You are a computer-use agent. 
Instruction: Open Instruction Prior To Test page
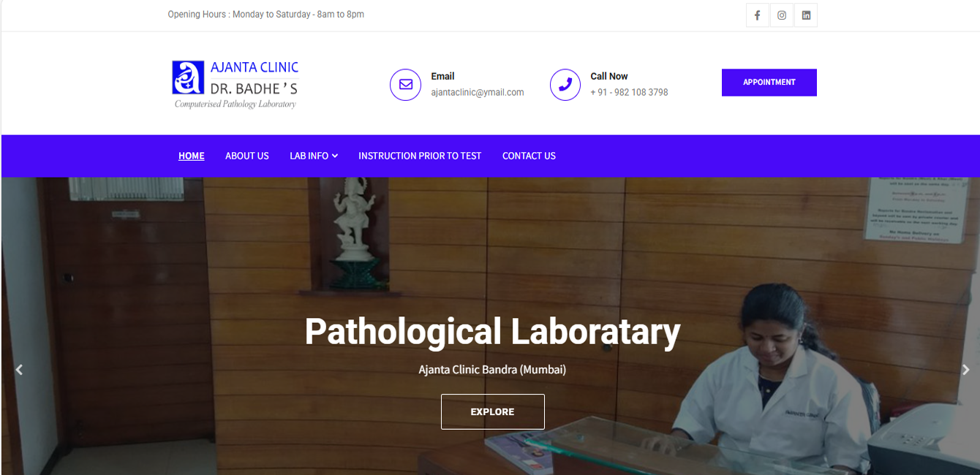click(420, 156)
